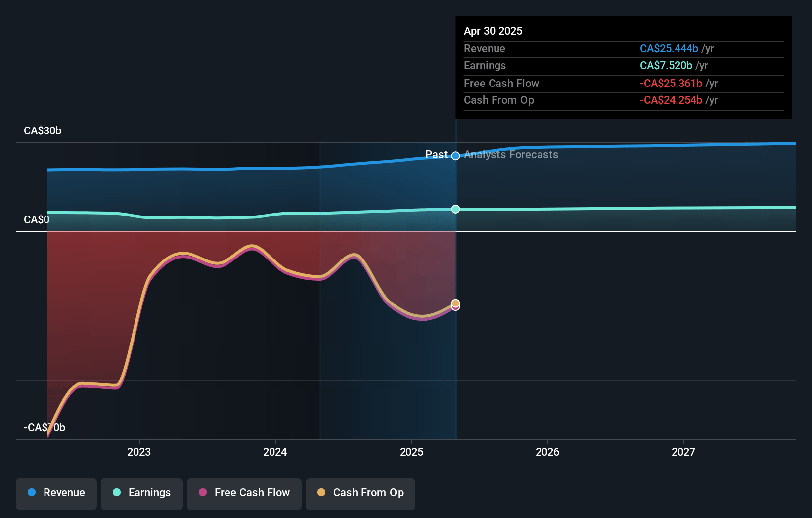This screenshot has width=812, height=518.
Task: Click the CA$0 y-axis label
Action: tap(37, 220)
